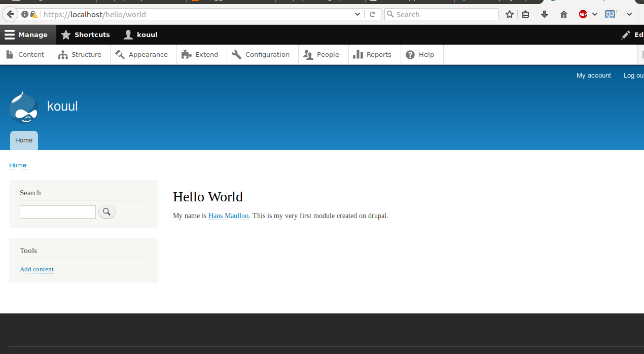Screen dimensions: 644x354
Task: Follow the Hans Maulloo link
Action: (228, 216)
